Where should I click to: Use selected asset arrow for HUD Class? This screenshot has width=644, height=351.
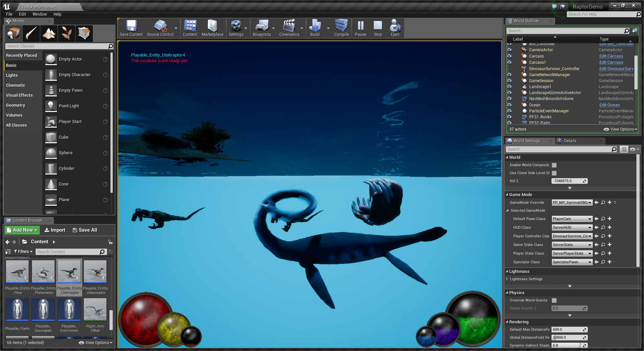pos(596,227)
